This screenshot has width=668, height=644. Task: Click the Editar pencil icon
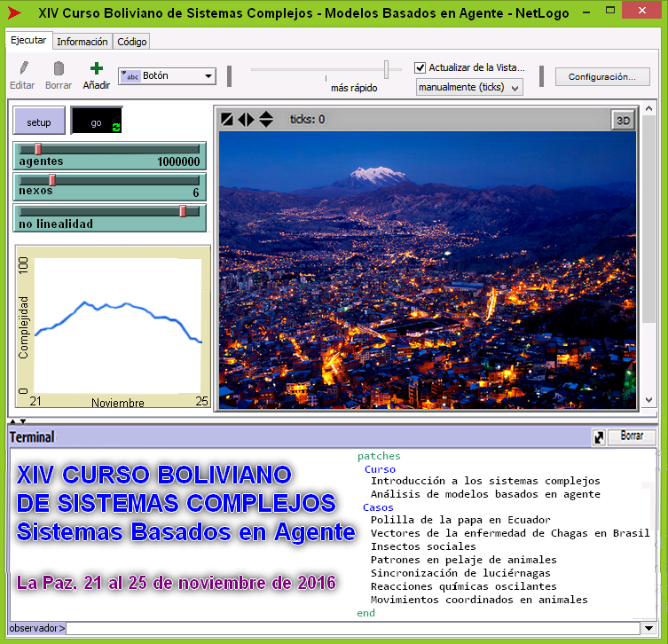pos(23,69)
